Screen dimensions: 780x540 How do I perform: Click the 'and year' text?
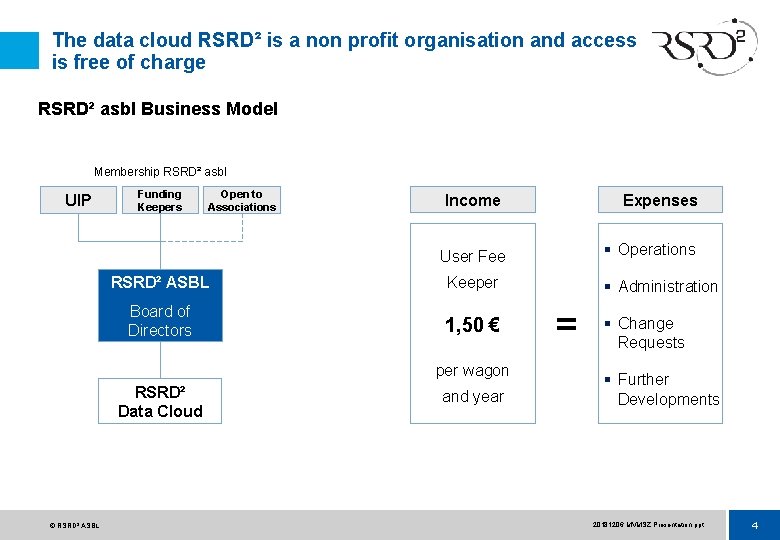click(x=473, y=396)
